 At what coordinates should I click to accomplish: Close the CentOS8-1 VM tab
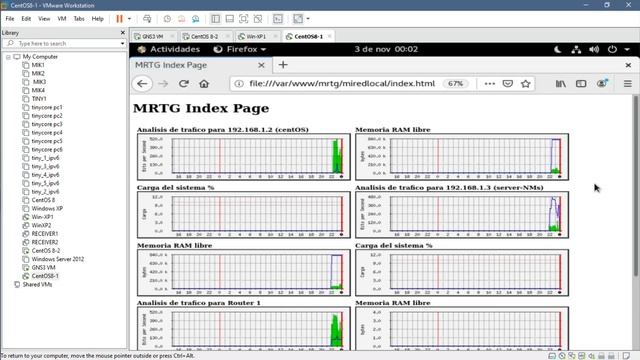coord(329,36)
